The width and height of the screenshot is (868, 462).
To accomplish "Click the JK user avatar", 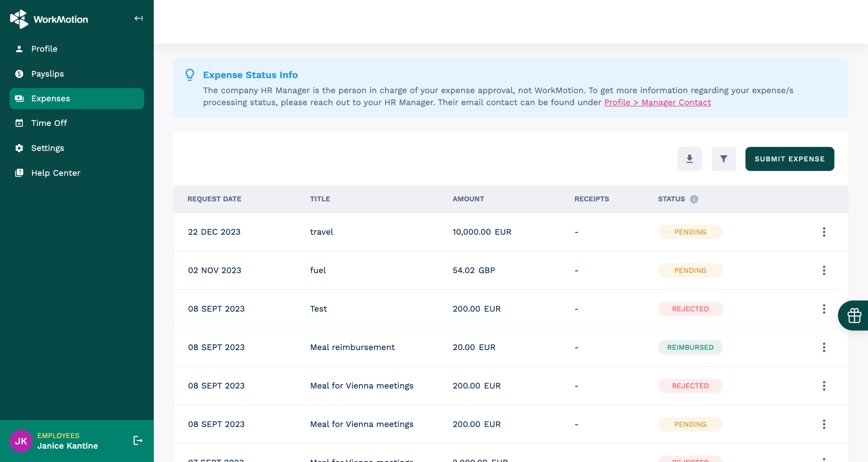I will tap(21, 441).
